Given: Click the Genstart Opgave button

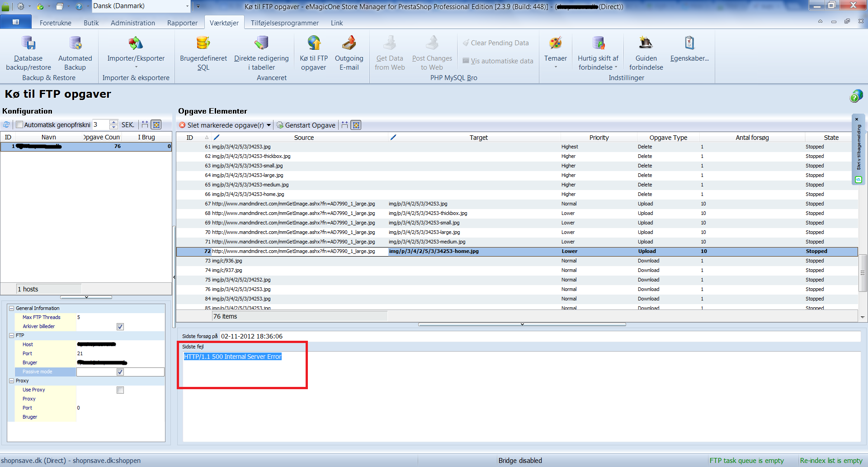Looking at the screenshot, I should coord(306,125).
